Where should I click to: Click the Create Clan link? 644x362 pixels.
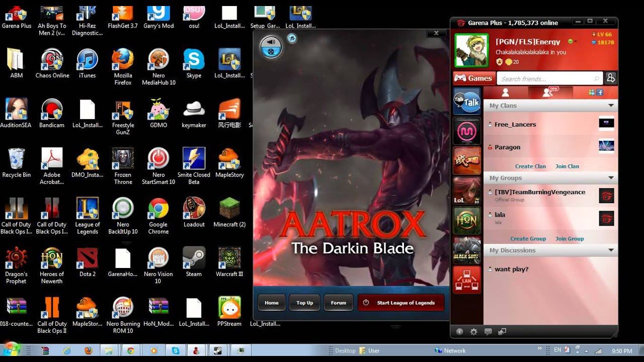[530, 166]
